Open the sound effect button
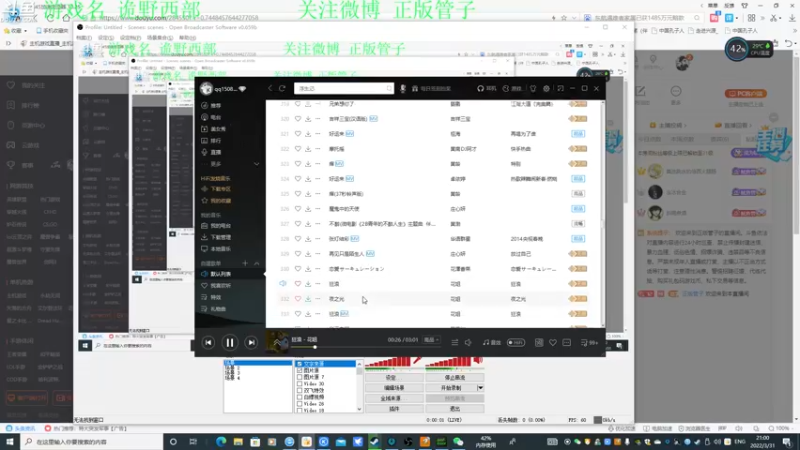The height and width of the screenshot is (450, 800). (x=491, y=343)
